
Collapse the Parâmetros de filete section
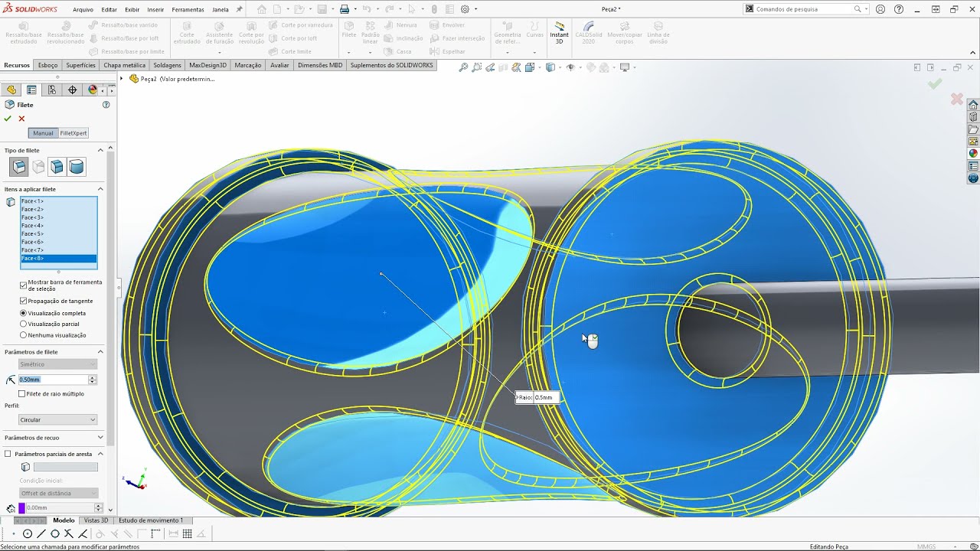point(100,352)
